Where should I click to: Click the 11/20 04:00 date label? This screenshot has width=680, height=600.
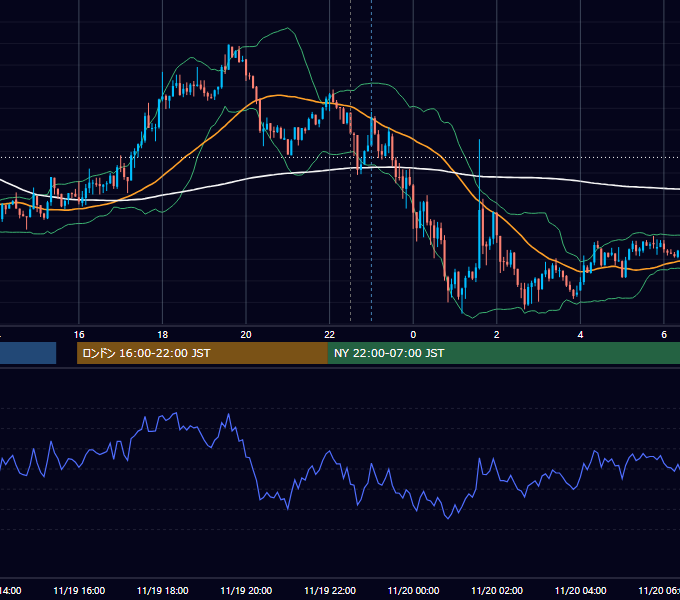pos(581,590)
